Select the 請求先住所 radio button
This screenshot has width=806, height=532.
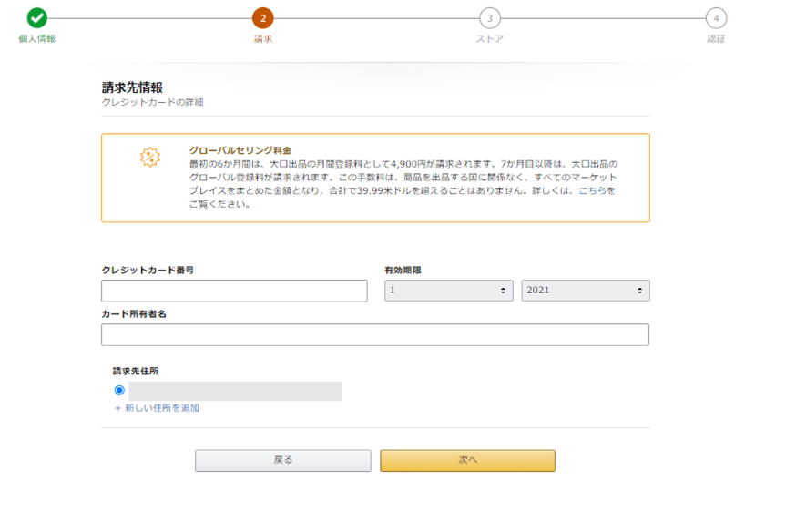coord(119,390)
